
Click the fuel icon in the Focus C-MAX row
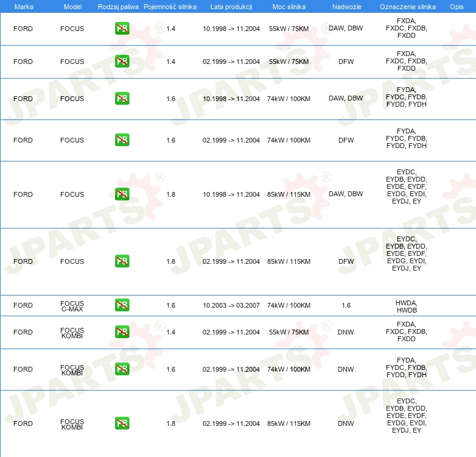[x=122, y=305]
